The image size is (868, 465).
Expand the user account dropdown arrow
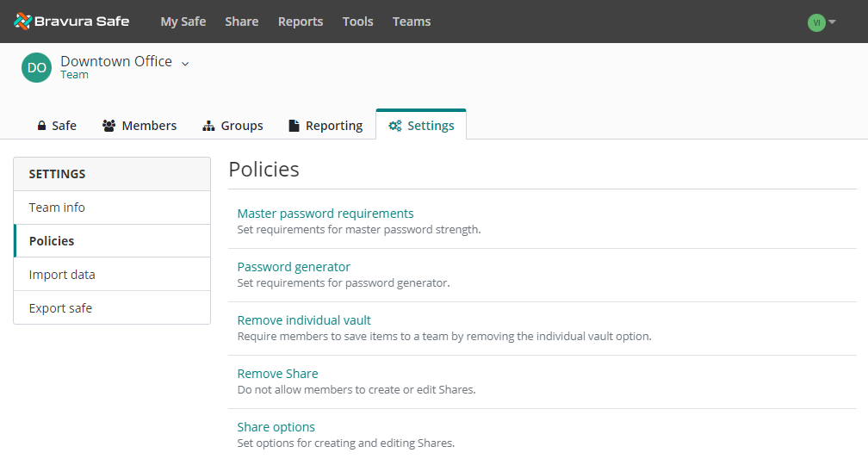tap(832, 22)
